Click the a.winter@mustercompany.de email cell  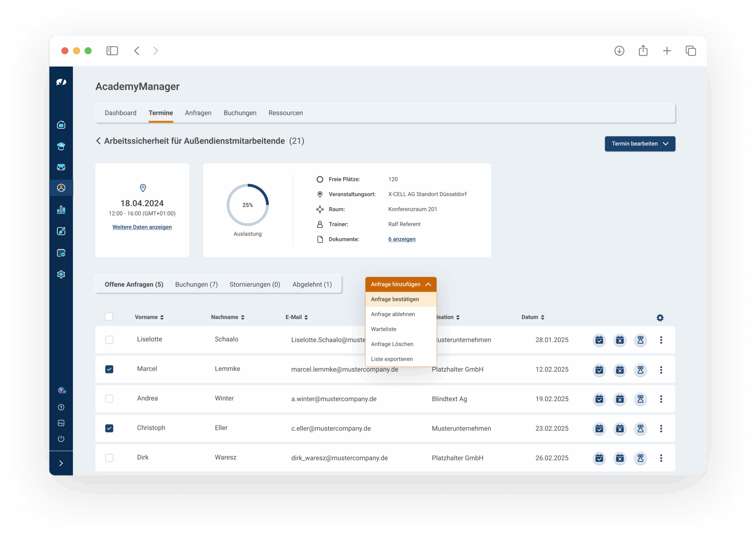tap(333, 399)
